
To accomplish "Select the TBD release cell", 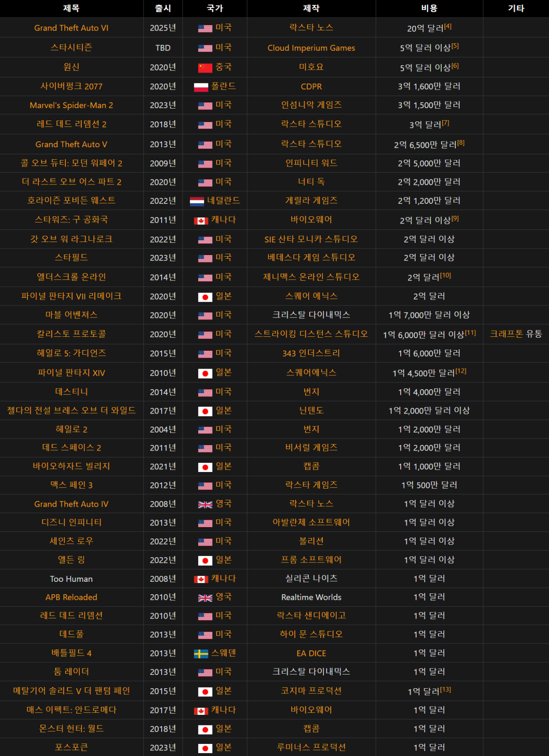I will point(163,48).
